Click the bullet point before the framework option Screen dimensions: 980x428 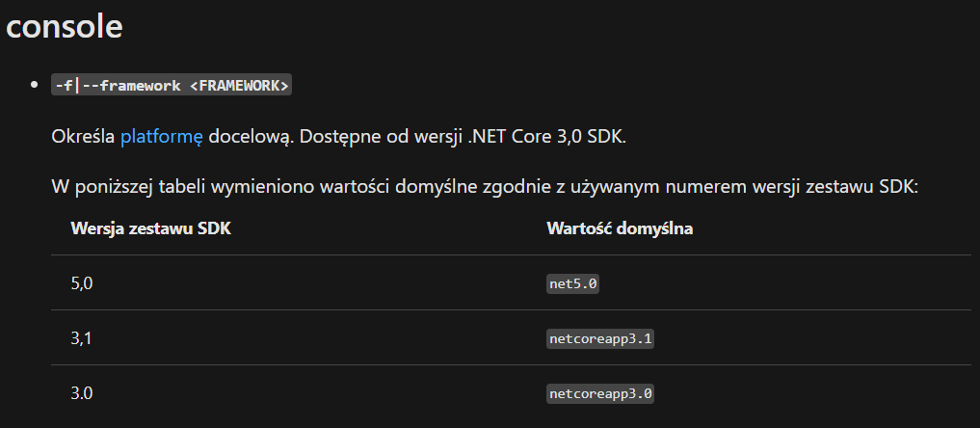(x=35, y=85)
